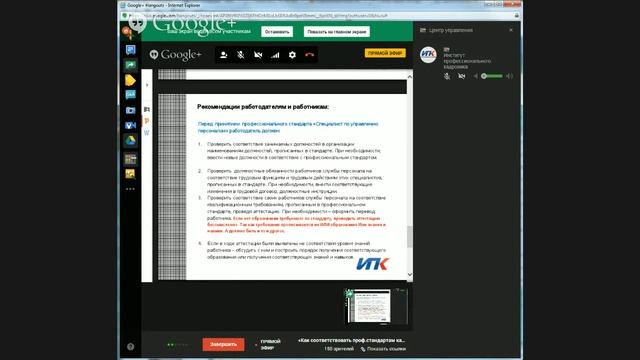Toggle the microphone mute in toolbar
Image resolution: width=640 pixels, height=360 pixels.
click(x=241, y=55)
